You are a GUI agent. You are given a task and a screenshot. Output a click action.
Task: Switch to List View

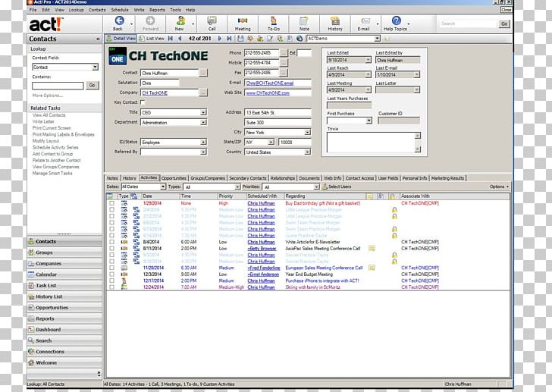tap(152, 39)
